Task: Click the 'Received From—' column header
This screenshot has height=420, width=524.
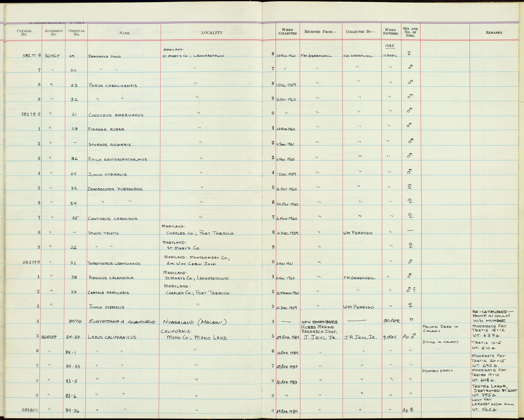Action: coord(320,32)
